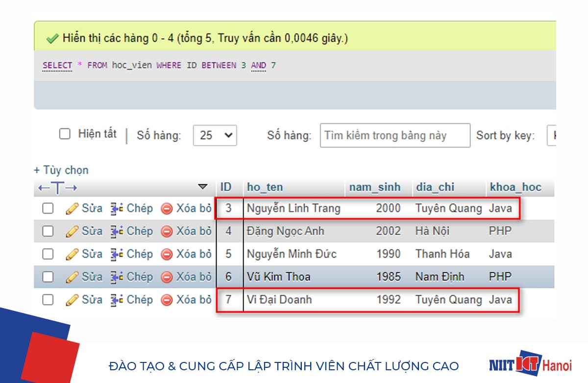Image resolution: width=588 pixels, height=383 pixels.
Task: Click the Tìm kiếm trong bảng này search field
Action: [x=394, y=135]
